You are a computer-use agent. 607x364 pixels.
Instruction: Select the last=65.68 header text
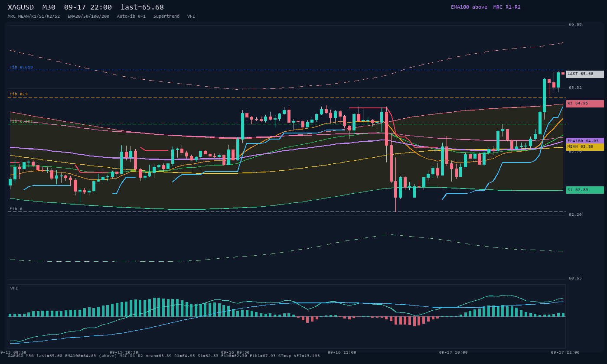click(142, 7)
